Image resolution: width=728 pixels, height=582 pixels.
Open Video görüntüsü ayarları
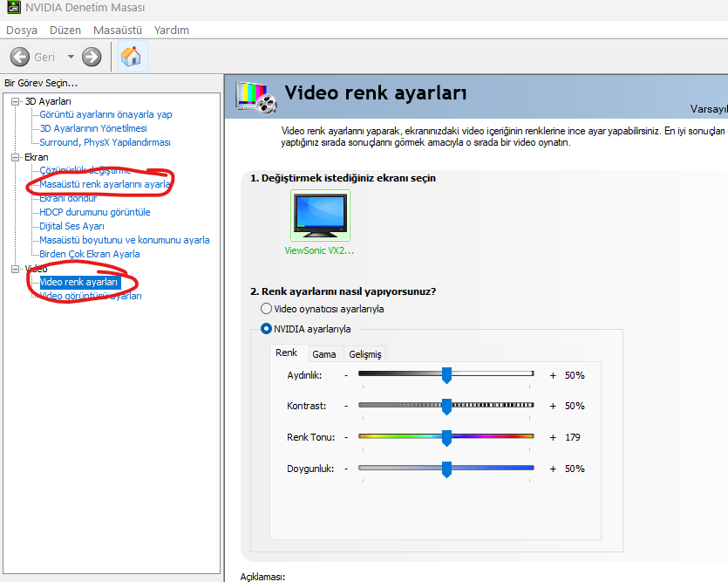tap(91, 297)
